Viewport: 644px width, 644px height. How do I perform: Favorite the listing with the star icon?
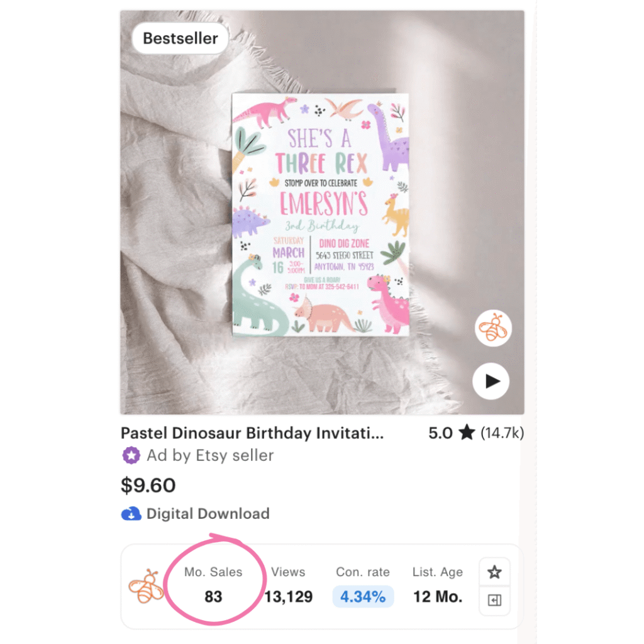pyautogui.click(x=494, y=572)
